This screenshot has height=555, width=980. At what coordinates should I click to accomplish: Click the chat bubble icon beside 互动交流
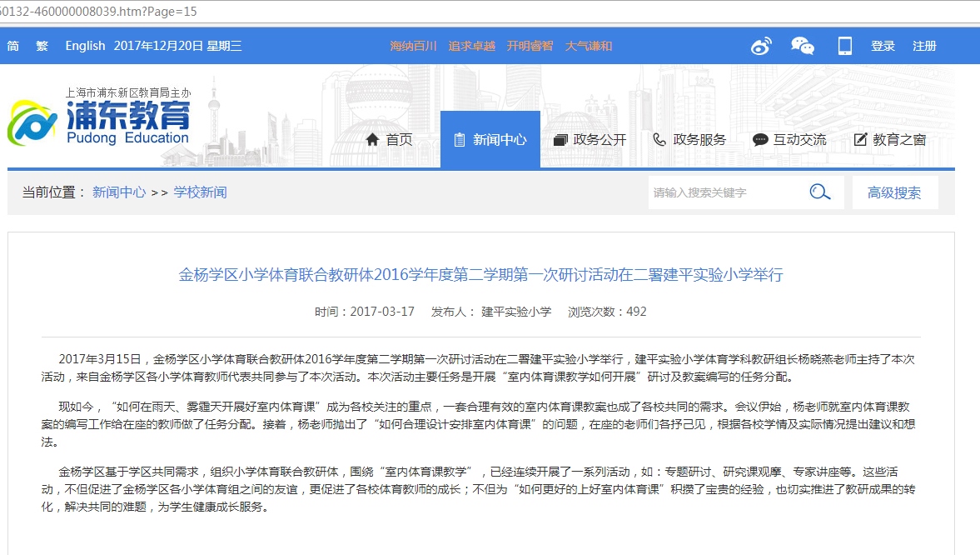760,139
